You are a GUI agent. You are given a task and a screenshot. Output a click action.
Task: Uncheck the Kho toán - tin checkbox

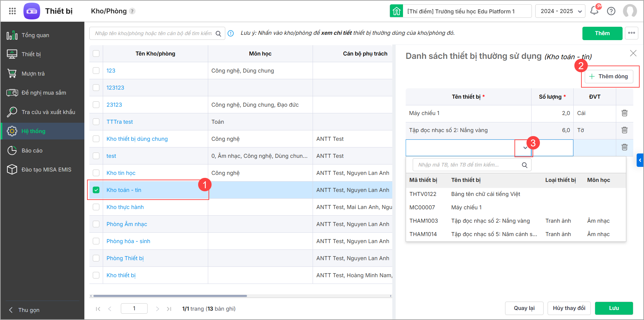[96, 190]
